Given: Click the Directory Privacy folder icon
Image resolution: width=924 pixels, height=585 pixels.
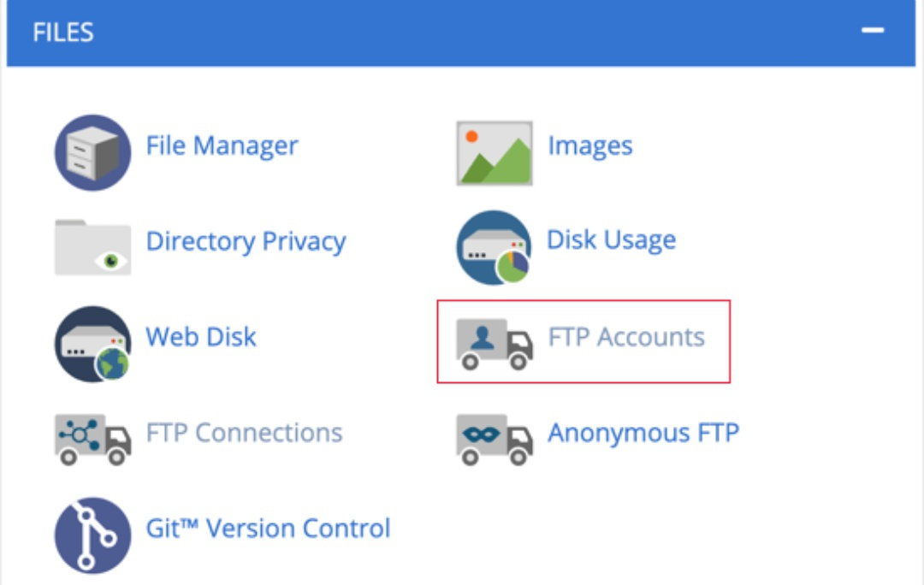Looking at the screenshot, I should click(x=92, y=247).
